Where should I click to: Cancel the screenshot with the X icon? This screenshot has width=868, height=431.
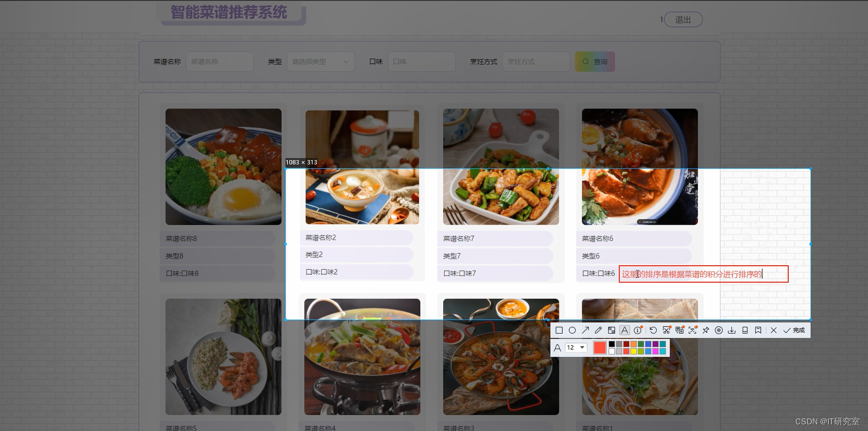pos(774,330)
